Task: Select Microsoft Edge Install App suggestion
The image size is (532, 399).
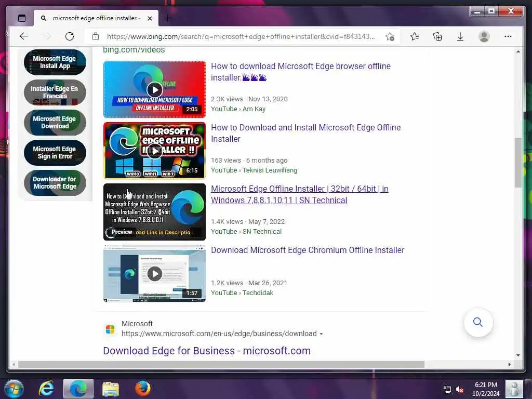Action: click(x=55, y=62)
